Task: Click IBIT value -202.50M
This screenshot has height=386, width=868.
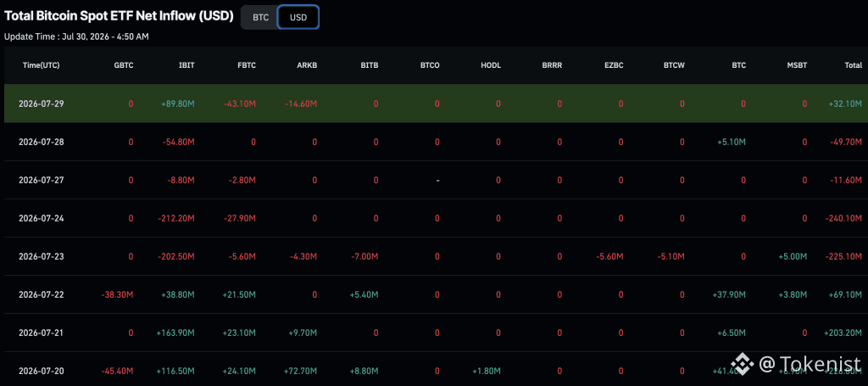Action: click(178, 256)
